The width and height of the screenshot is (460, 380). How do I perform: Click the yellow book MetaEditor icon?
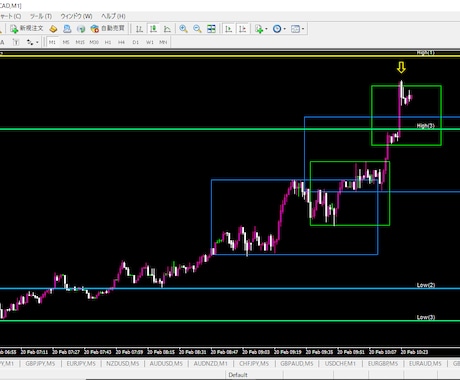pos(53,29)
